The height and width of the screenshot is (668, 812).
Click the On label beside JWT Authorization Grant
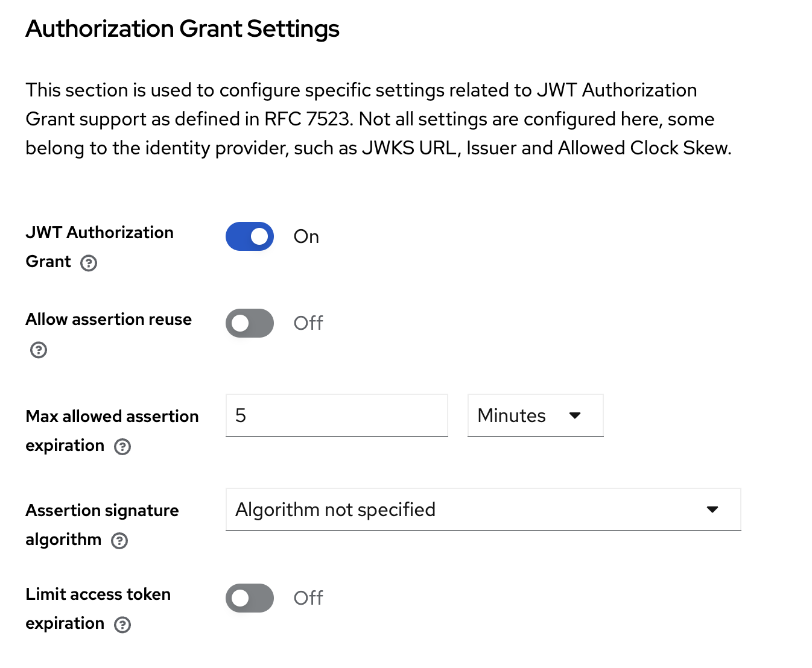pos(306,236)
